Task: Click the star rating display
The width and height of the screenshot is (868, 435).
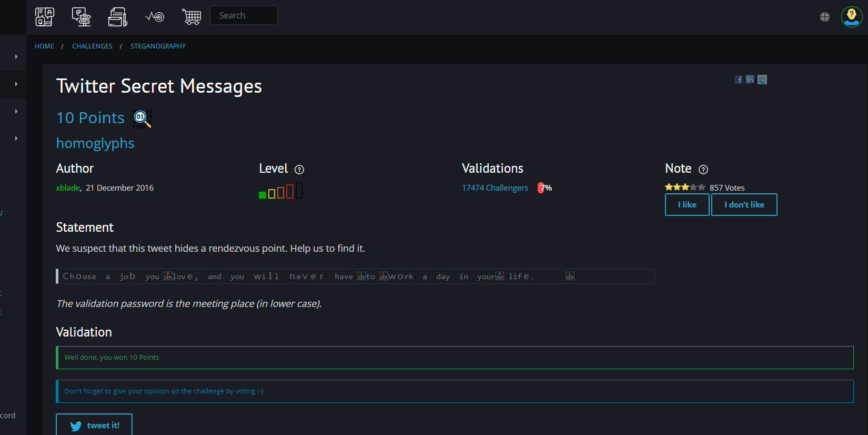Action: click(685, 187)
